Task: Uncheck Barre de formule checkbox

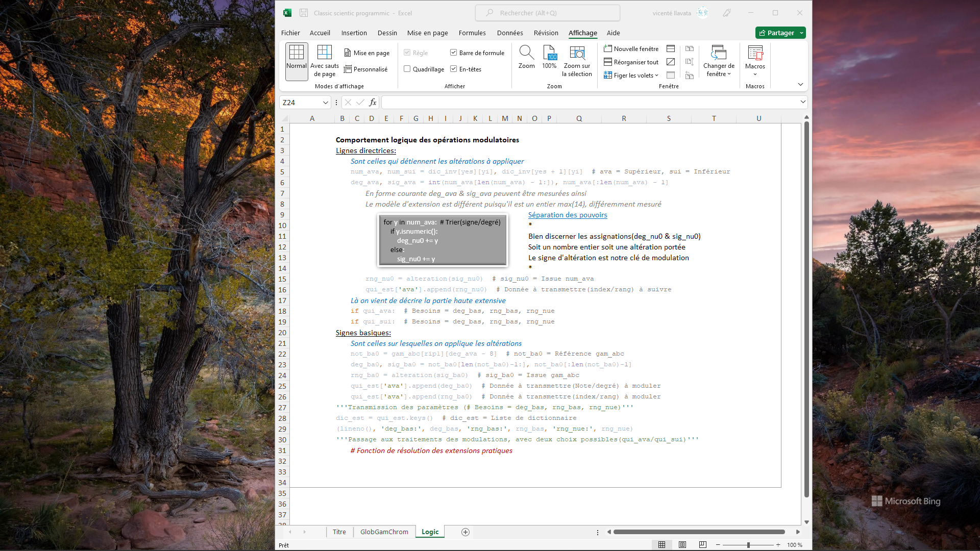Action: point(453,53)
